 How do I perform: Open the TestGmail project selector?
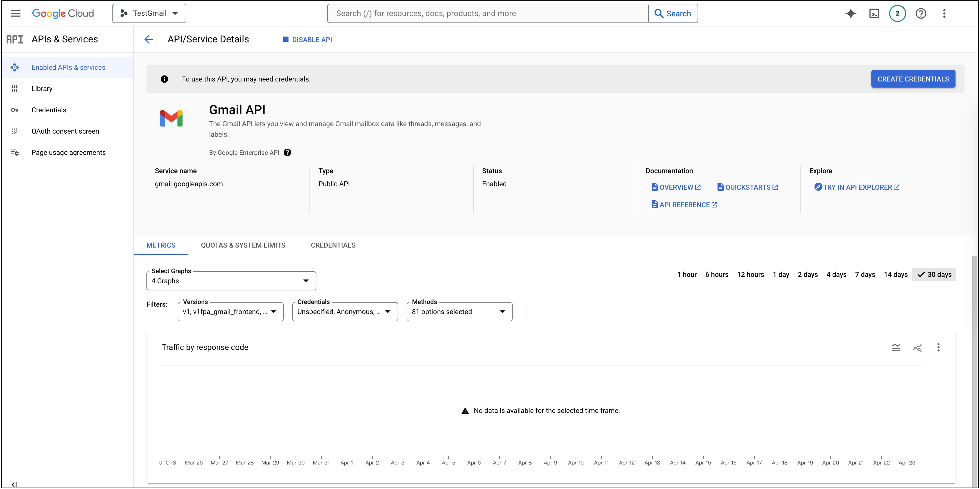(149, 14)
